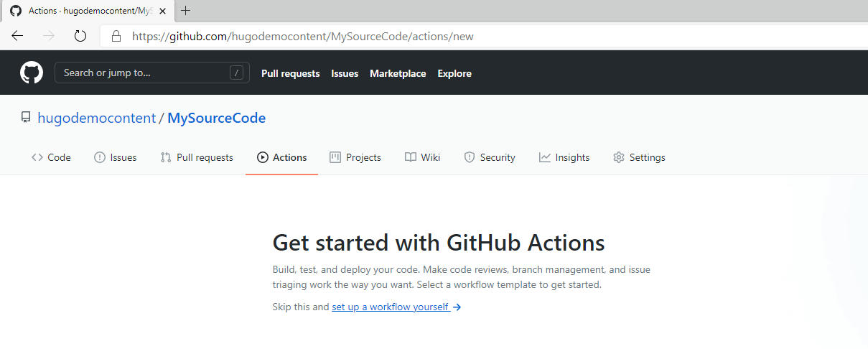Open a new browser tab with plus icon

point(186,11)
